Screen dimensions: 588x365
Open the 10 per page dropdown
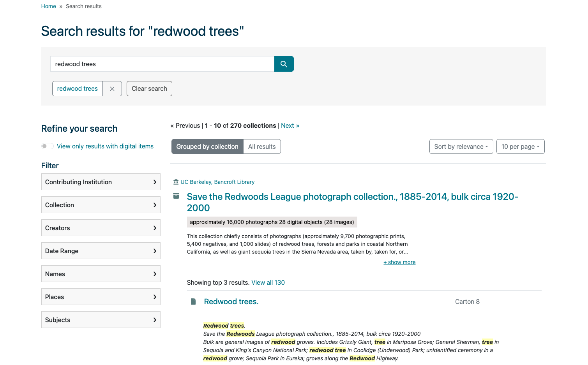[x=520, y=146]
